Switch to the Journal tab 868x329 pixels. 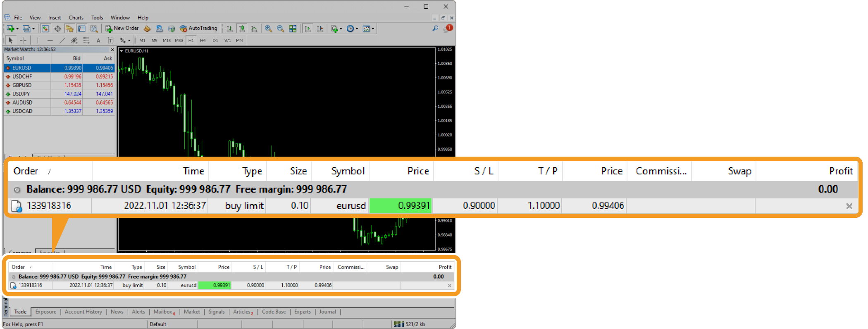pyautogui.click(x=327, y=312)
